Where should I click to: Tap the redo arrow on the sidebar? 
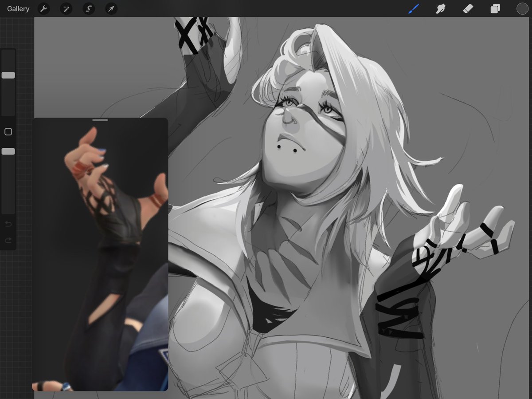(8, 240)
